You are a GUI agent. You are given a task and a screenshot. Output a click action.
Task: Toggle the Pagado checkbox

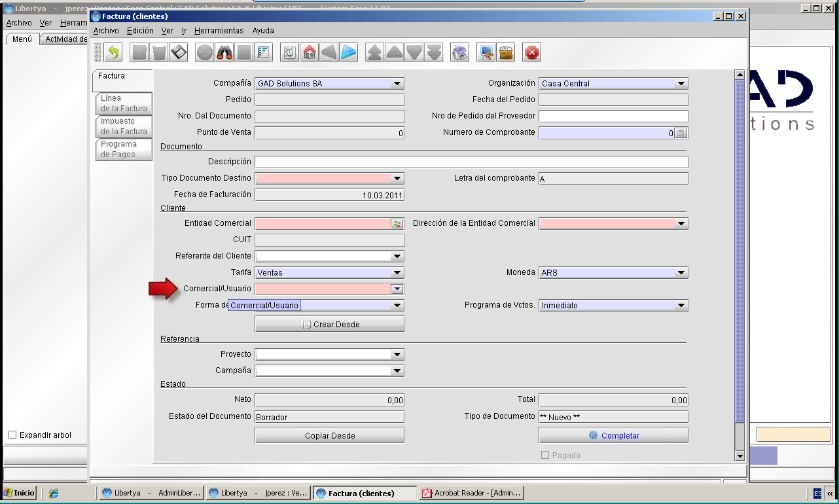[x=545, y=456]
